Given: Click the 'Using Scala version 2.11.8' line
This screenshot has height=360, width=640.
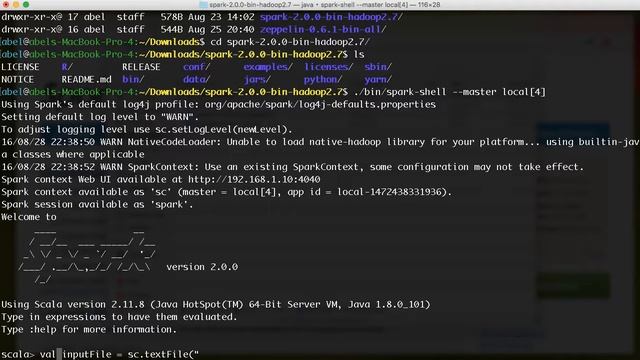Looking at the screenshot, I should [216, 304].
